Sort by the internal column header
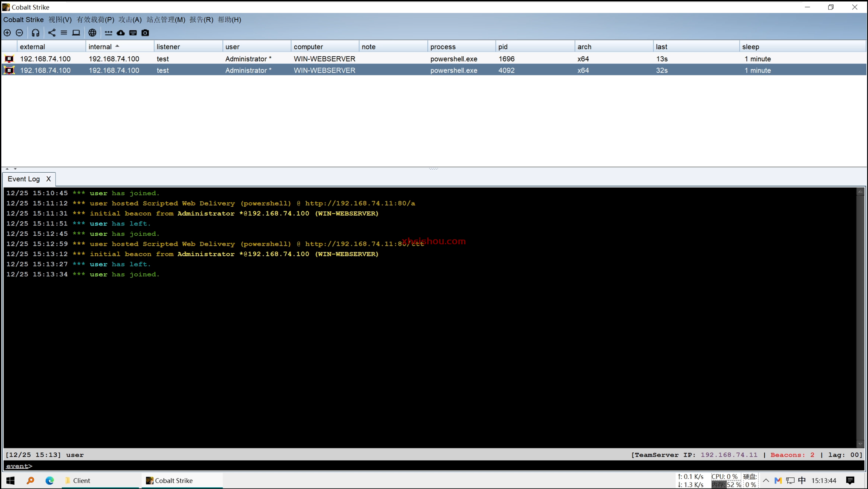Viewport: 868px width, 489px height. [x=119, y=47]
